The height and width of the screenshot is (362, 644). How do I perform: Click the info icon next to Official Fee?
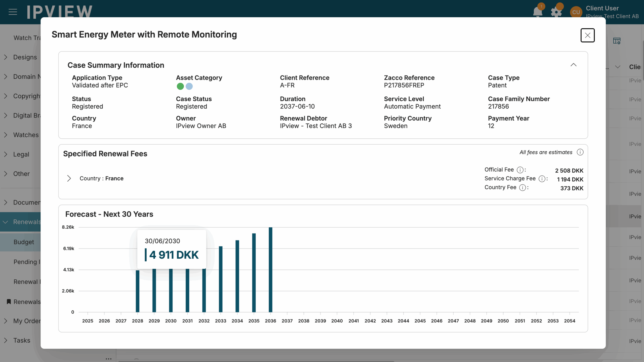click(520, 170)
